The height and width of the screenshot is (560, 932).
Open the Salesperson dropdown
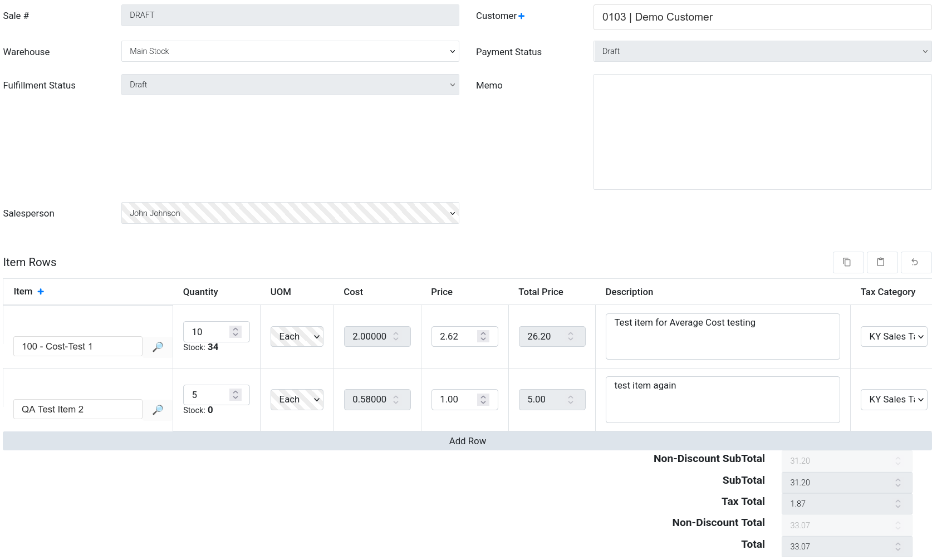coord(290,213)
